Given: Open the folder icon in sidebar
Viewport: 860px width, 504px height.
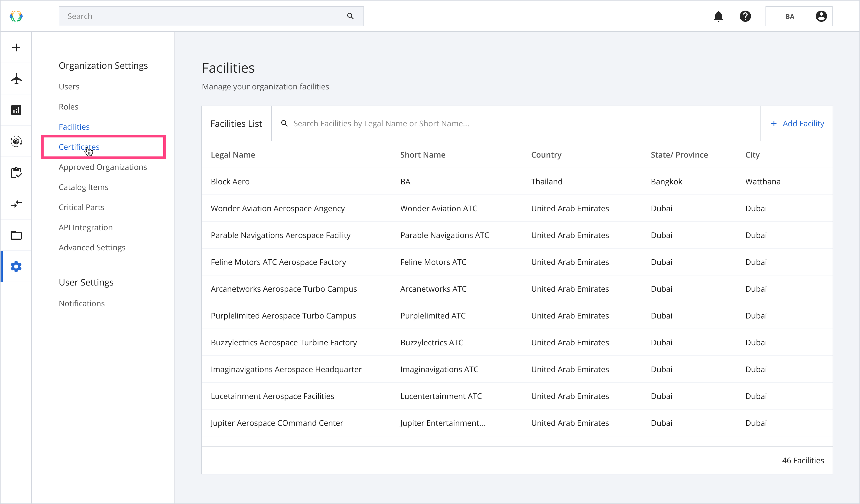Looking at the screenshot, I should (16, 235).
